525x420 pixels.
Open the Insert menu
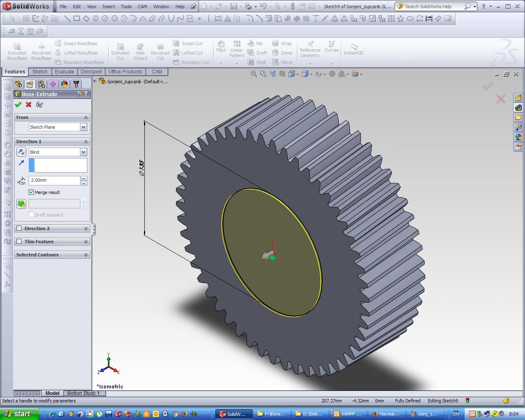(x=109, y=7)
